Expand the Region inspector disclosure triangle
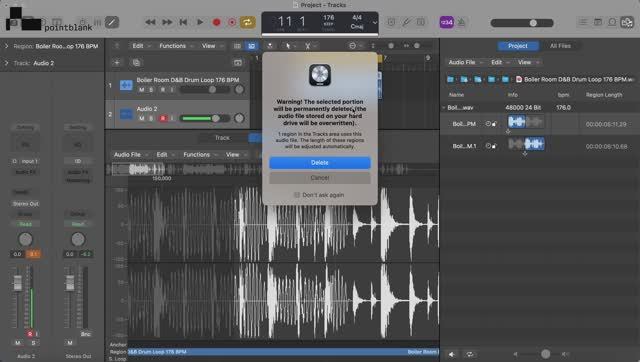 6,46
